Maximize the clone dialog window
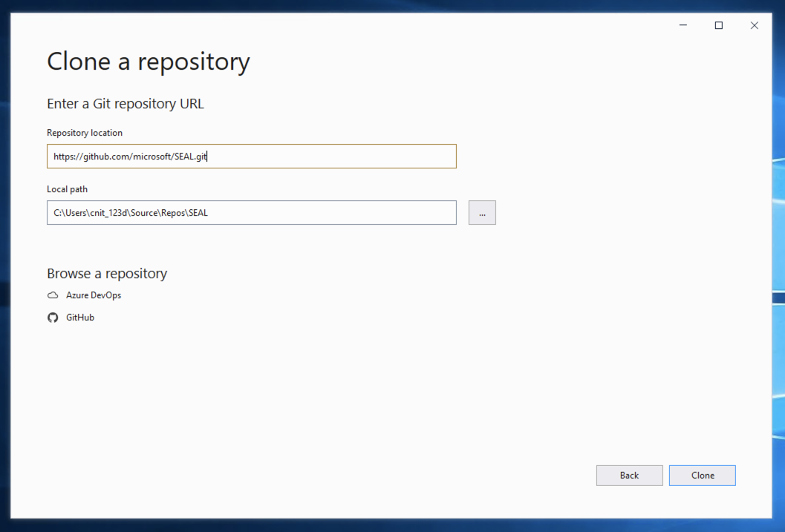The image size is (785, 532). click(718, 25)
